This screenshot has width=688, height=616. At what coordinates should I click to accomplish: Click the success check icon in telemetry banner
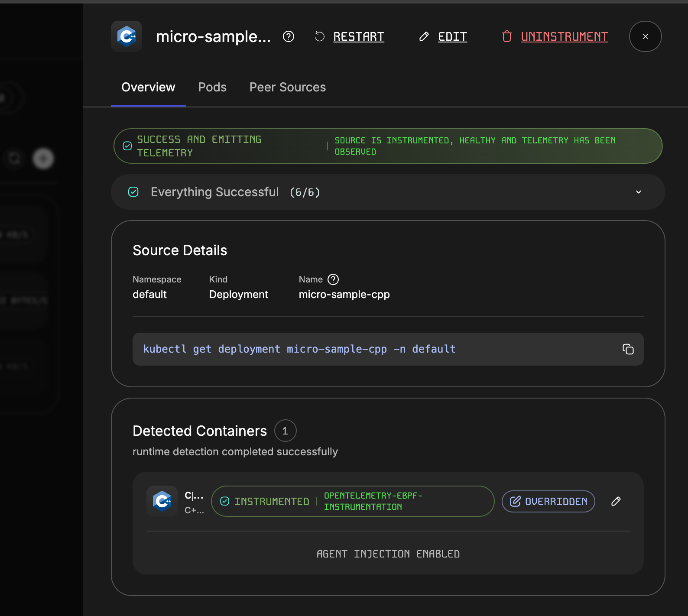(x=127, y=146)
